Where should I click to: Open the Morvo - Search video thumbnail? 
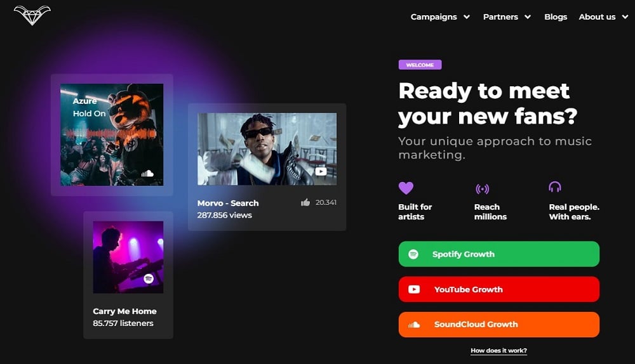(x=267, y=149)
